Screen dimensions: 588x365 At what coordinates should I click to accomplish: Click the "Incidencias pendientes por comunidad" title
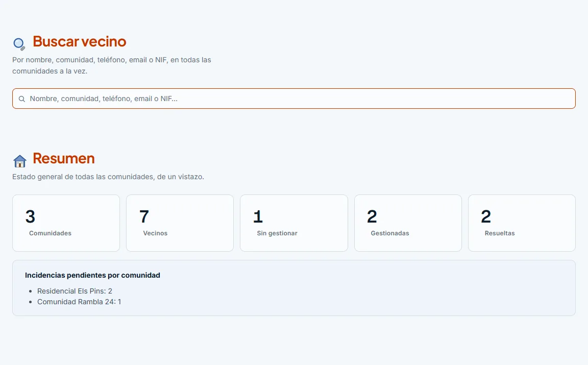click(x=92, y=275)
